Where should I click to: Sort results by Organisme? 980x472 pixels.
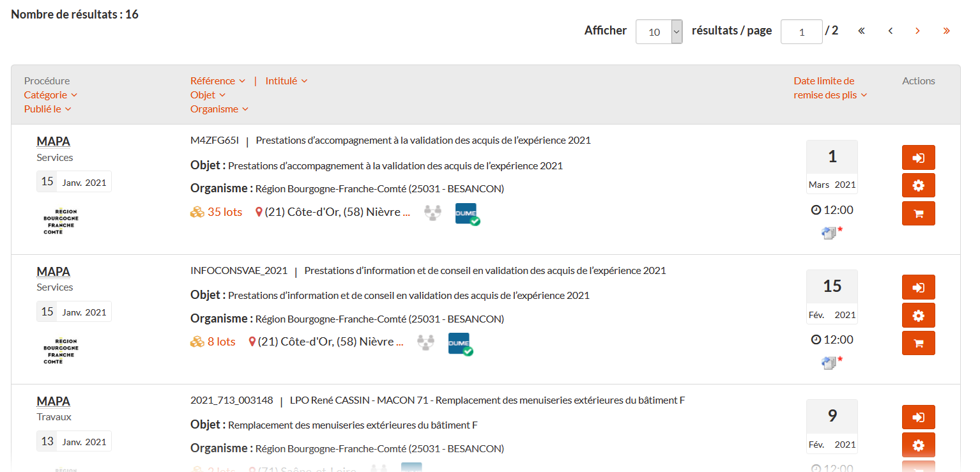pyautogui.click(x=218, y=109)
